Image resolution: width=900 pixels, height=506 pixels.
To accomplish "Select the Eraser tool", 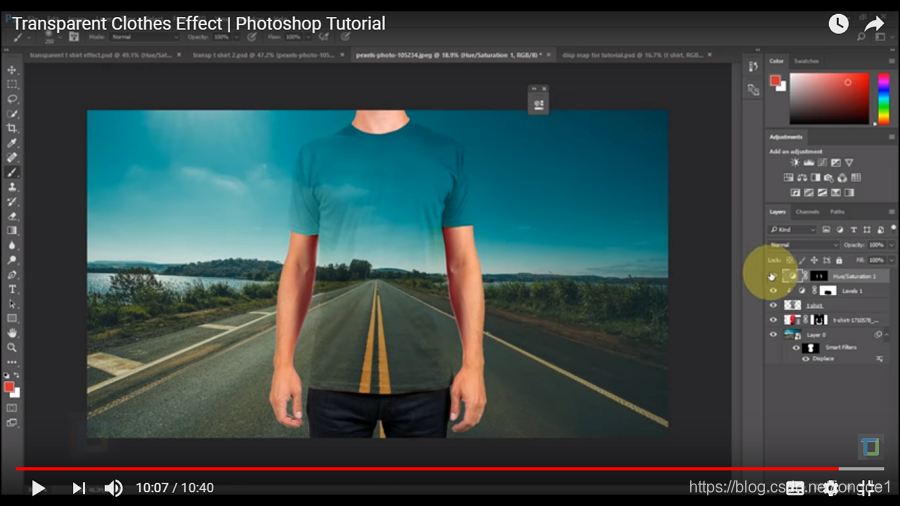I will (12, 216).
